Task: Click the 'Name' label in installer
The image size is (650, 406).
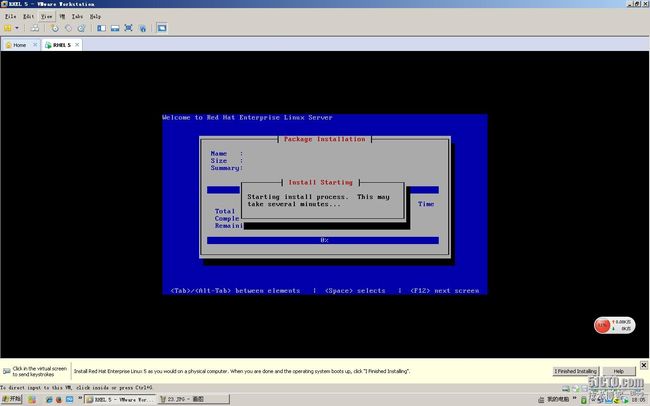Action: (x=218, y=153)
